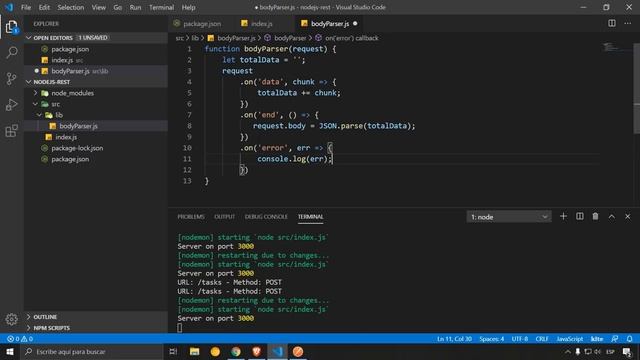Viewport: 640px width, 360px height.
Task: Switch to the Debug Console tab
Action: pyautogui.click(x=266, y=217)
